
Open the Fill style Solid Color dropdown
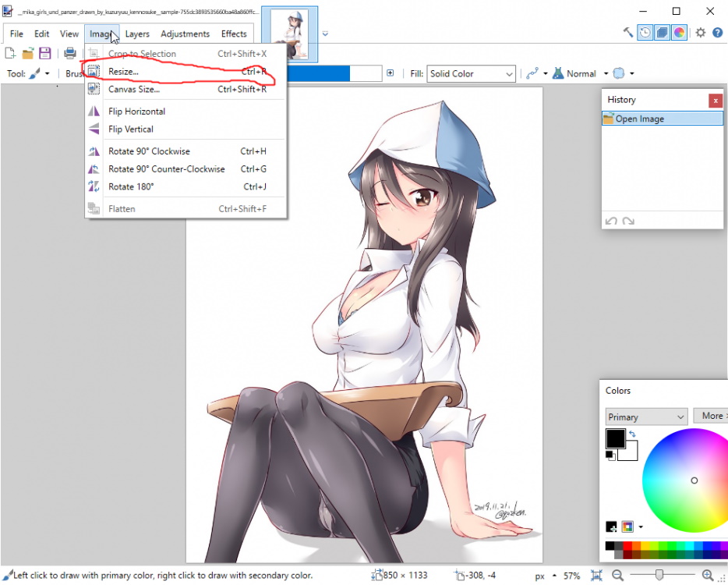(471, 73)
